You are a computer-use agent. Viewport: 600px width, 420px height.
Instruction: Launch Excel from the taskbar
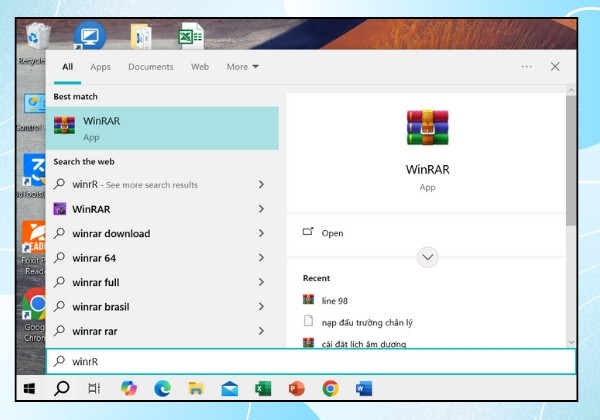tap(263, 389)
